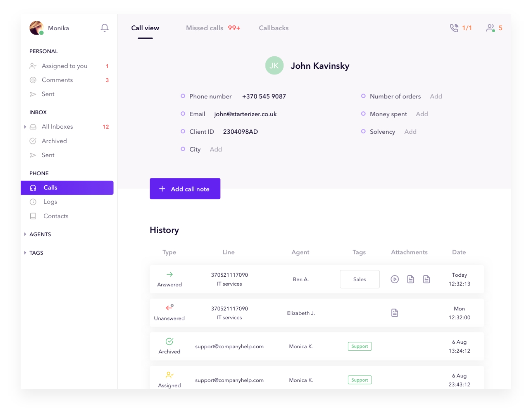The image size is (532, 417).
Task: Open the Callbacks tab
Action: point(273,28)
